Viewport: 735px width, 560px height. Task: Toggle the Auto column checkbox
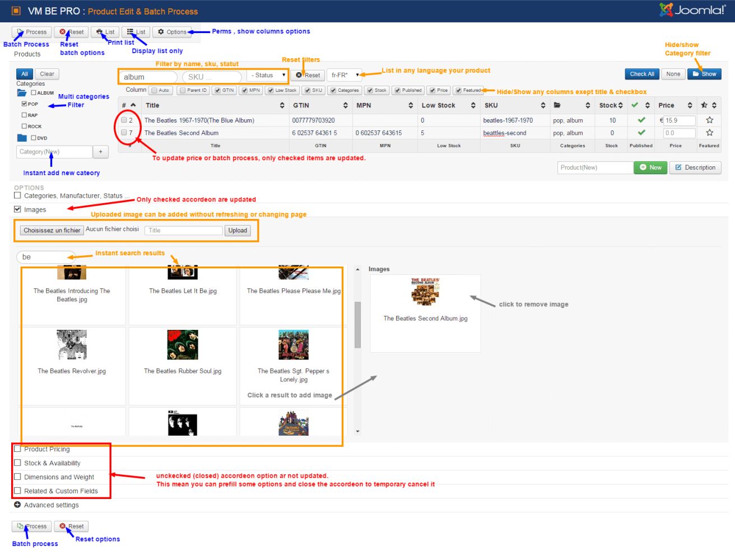tap(154, 90)
